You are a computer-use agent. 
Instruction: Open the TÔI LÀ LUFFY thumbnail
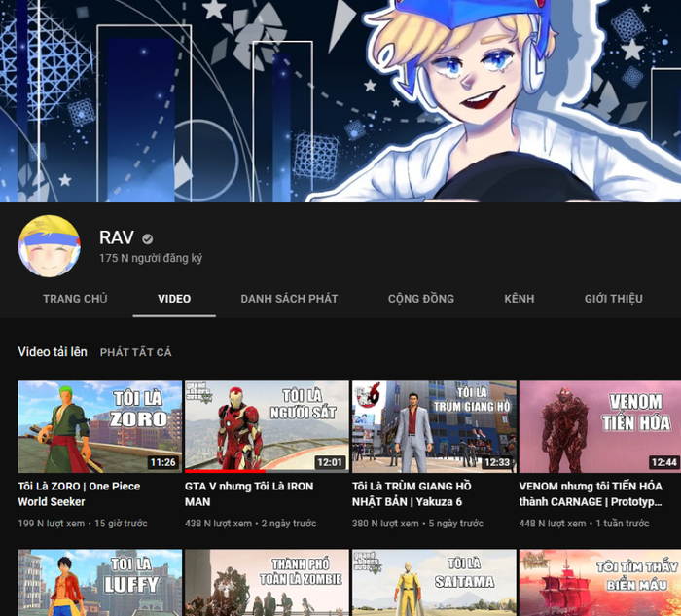click(100, 583)
